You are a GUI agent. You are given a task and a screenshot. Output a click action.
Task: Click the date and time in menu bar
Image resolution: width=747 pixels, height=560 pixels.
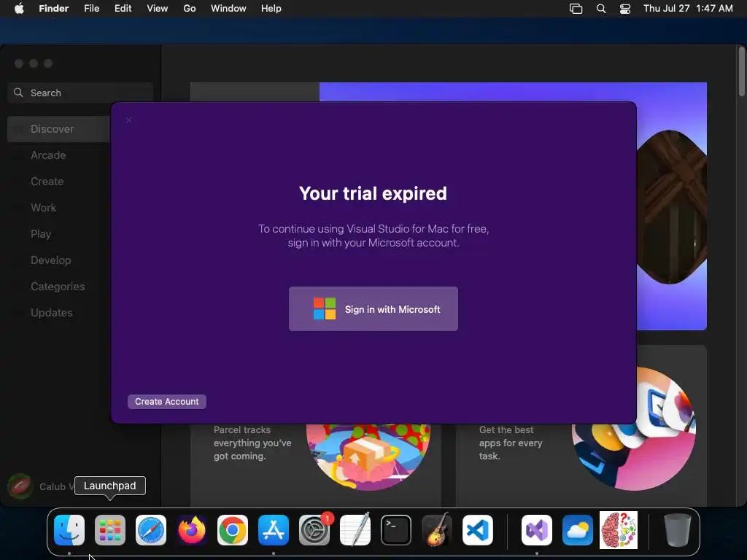point(688,9)
